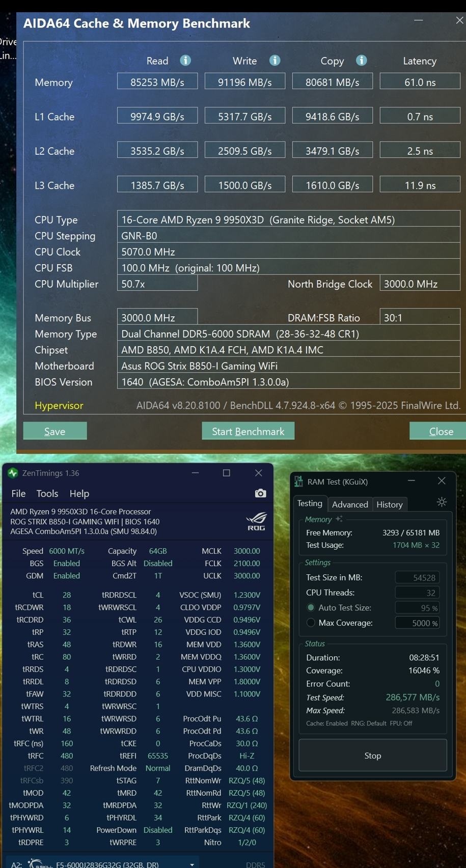466x868 pixels.
Task: Click the CPU Threads field
Action: tap(418, 593)
